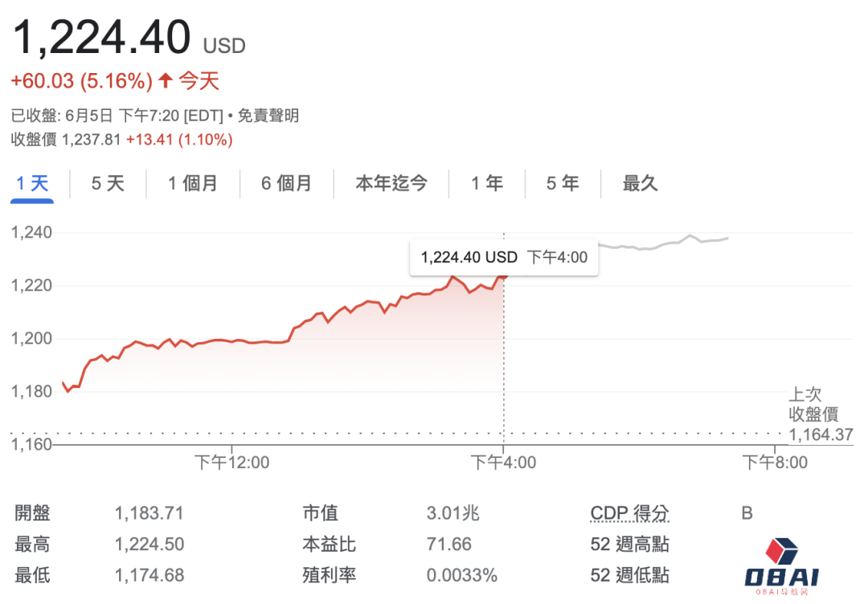The height and width of the screenshot is (604, 868).
Task: Switch to the 1 年 range
Action: coord(487,183)
